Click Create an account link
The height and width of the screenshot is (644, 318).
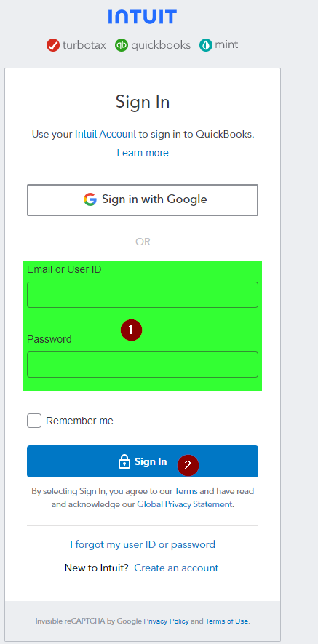pos(176,568)
